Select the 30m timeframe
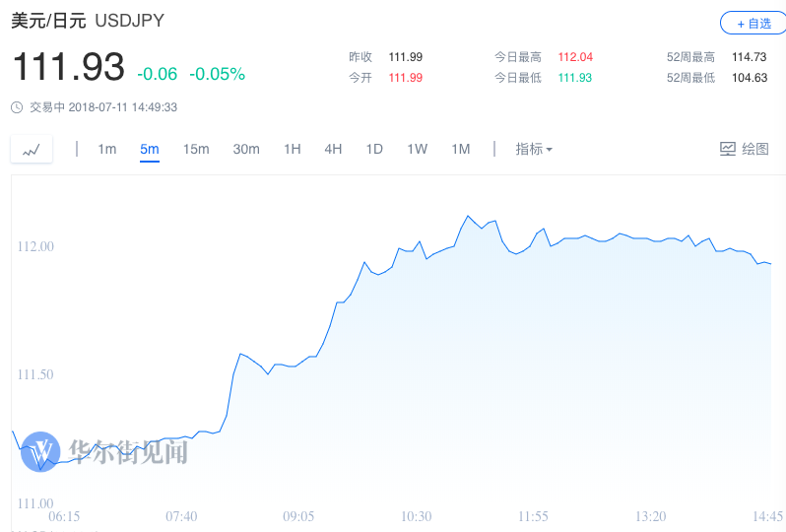 click(x=246, y=149)
